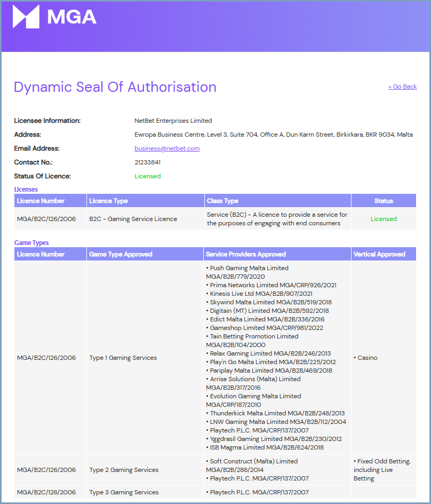Select the Ewropa Business Centre address text

[274, 135]
